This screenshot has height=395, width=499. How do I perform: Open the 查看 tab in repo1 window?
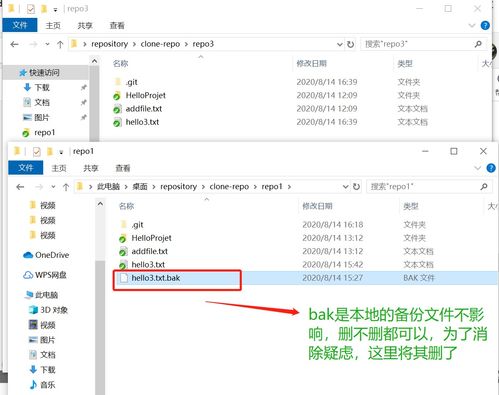[x=123, y=168]
